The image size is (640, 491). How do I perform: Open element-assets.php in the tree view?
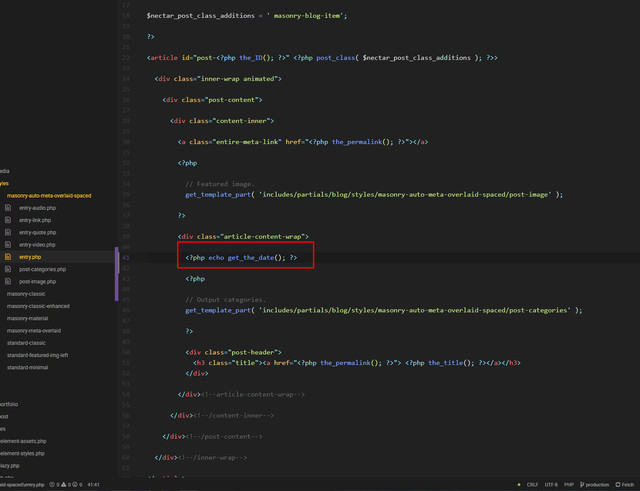coord(23,441)
